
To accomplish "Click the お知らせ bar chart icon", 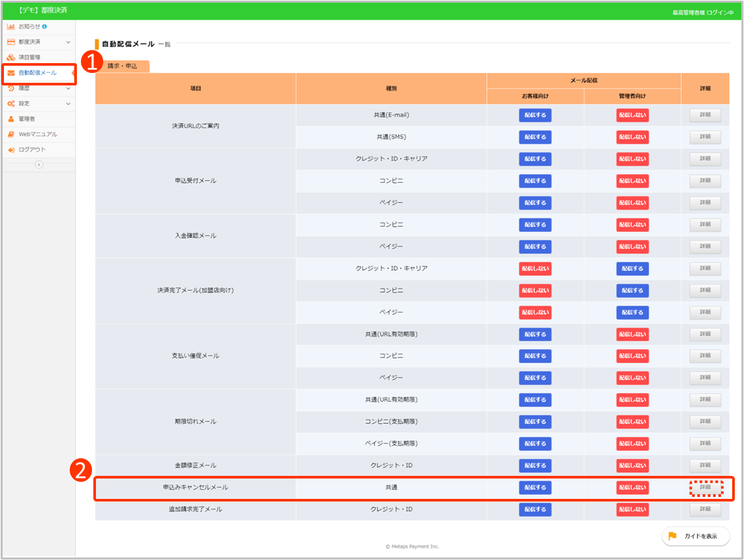I will [x=11, y=26].
